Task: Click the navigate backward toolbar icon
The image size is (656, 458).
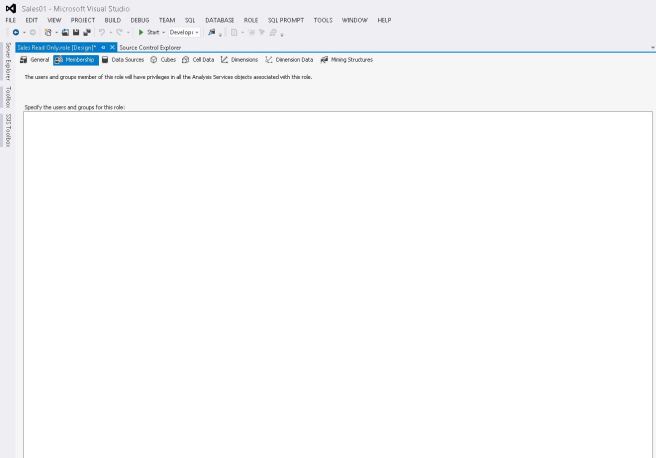Action: point(16,32)
